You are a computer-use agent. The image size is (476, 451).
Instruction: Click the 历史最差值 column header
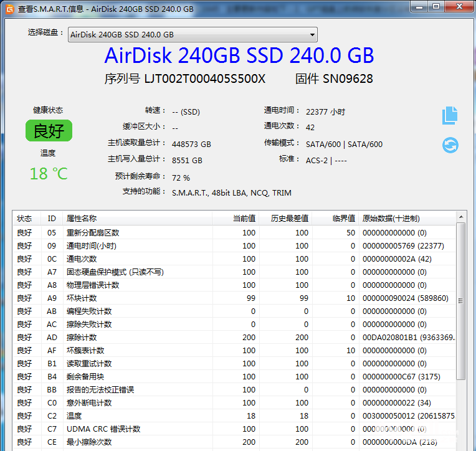click(x=289, y=218)
